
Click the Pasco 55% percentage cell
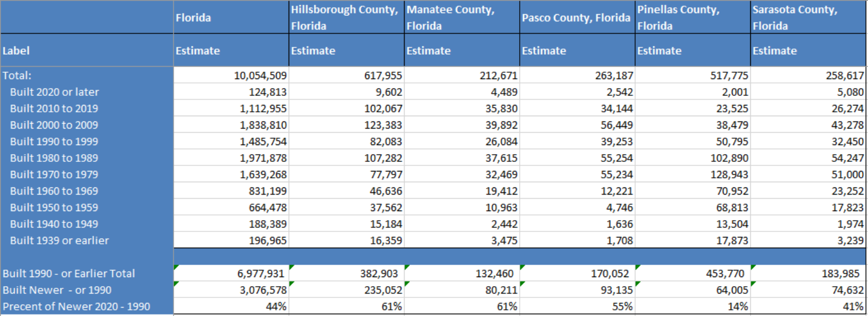click(x=577, y=306)
